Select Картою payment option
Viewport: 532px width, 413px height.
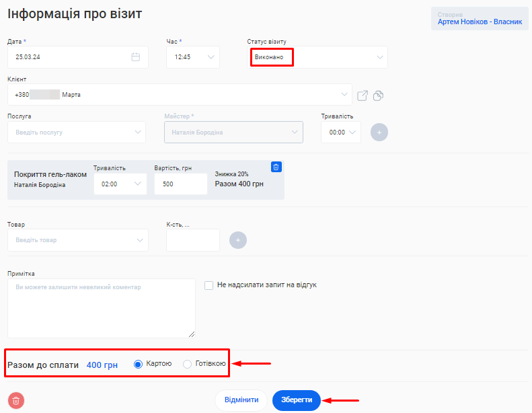139,364
